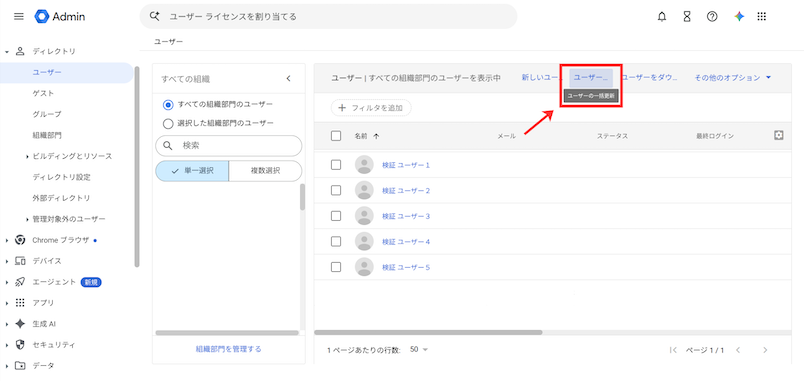Image resolution: width=804 pixels, height=381 pixels.
Task: Expand the Chrome ブラウザ section
Action: 7,240
